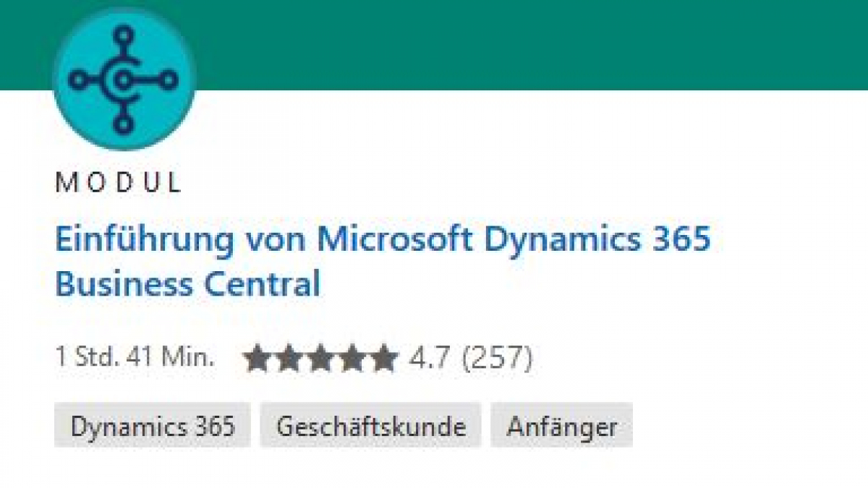Select the Geschäftskunde tag
Screen dimensions: 868x488
371,426
